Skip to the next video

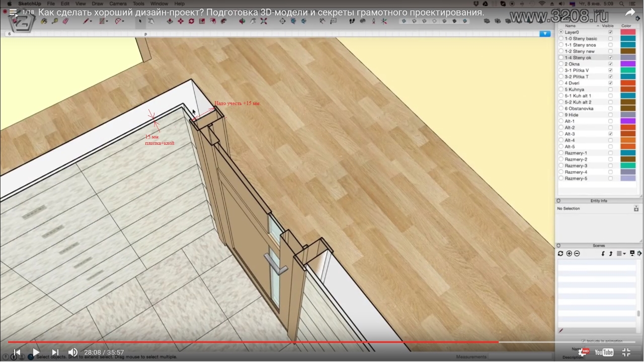point(55,352)
